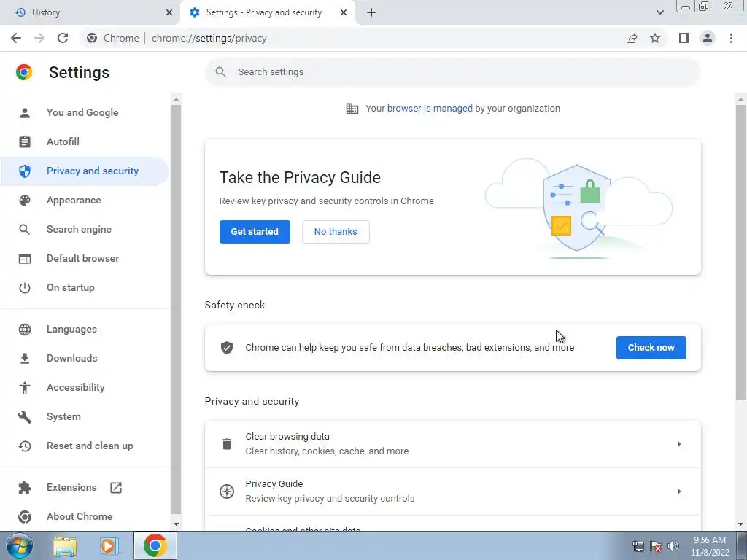The image size is (747, 560).
Task: Close the History tab
Action: 169,12
